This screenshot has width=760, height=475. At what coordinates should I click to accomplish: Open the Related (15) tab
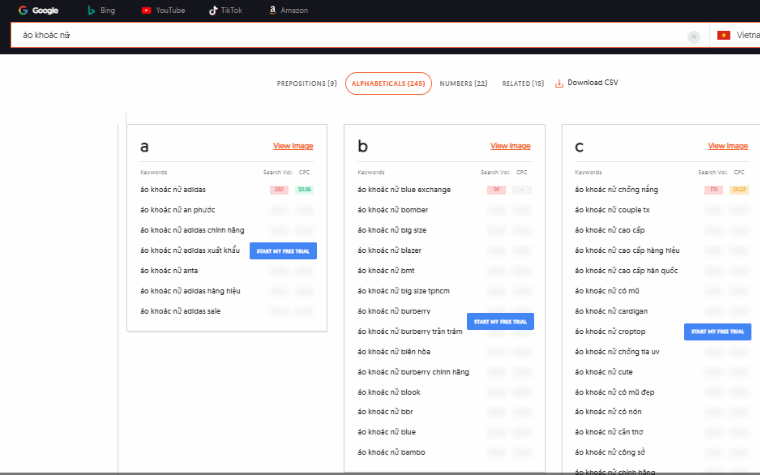523,83
